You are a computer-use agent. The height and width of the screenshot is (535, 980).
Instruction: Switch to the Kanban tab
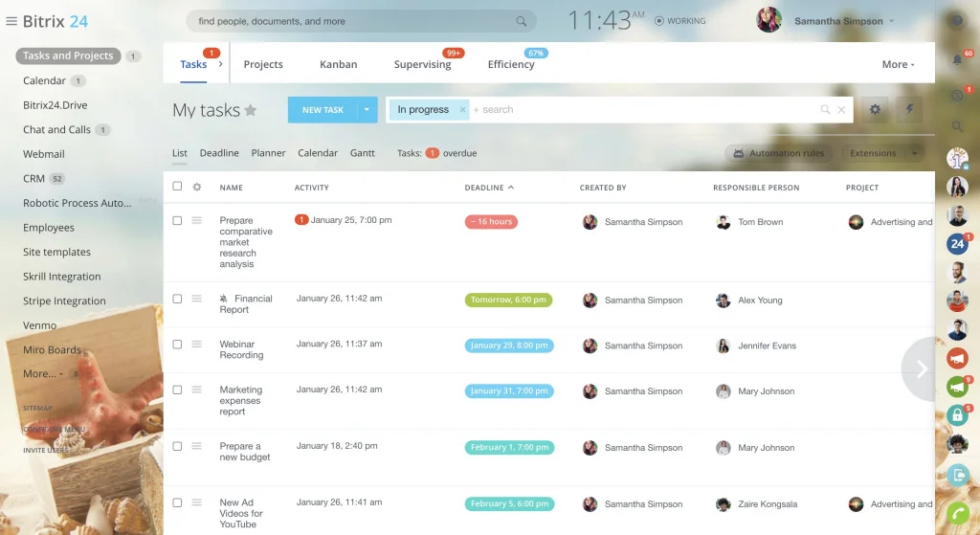point(338,64)
